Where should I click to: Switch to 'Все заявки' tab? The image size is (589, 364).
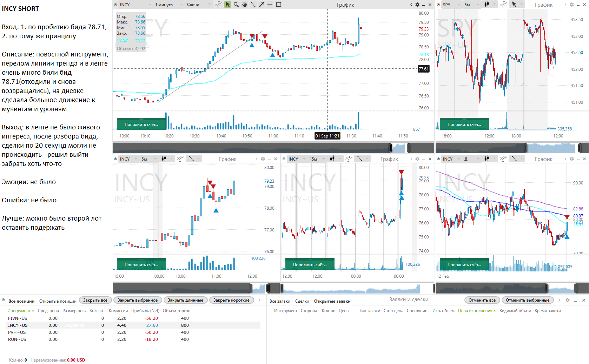(280, 301)
